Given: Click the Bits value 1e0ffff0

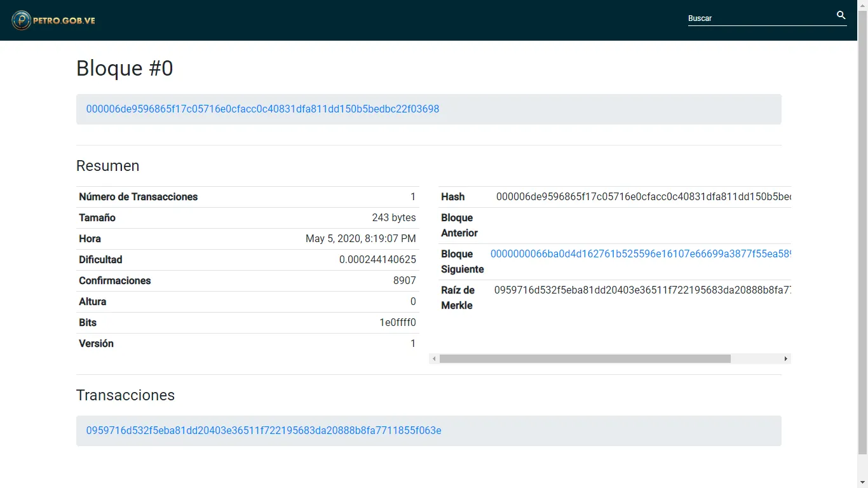Looking at the screenshot, I should pyautogui.click(x=397, y=322).
